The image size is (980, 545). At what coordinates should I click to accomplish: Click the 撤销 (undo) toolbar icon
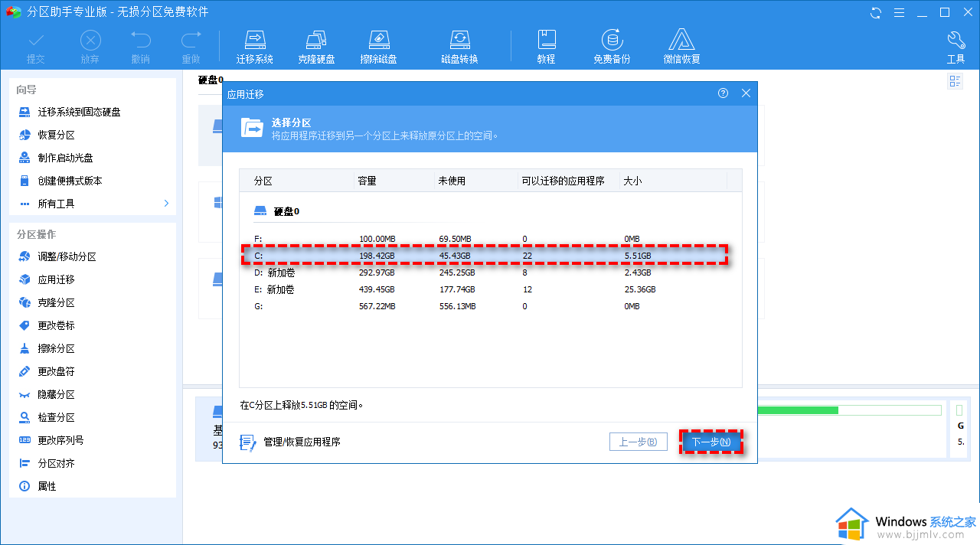[141, 46]
